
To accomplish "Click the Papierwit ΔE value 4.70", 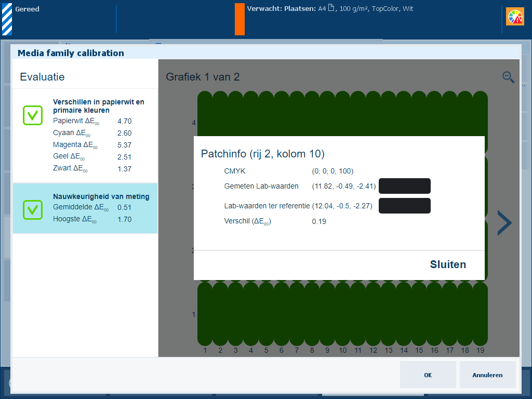I will 125,121.
